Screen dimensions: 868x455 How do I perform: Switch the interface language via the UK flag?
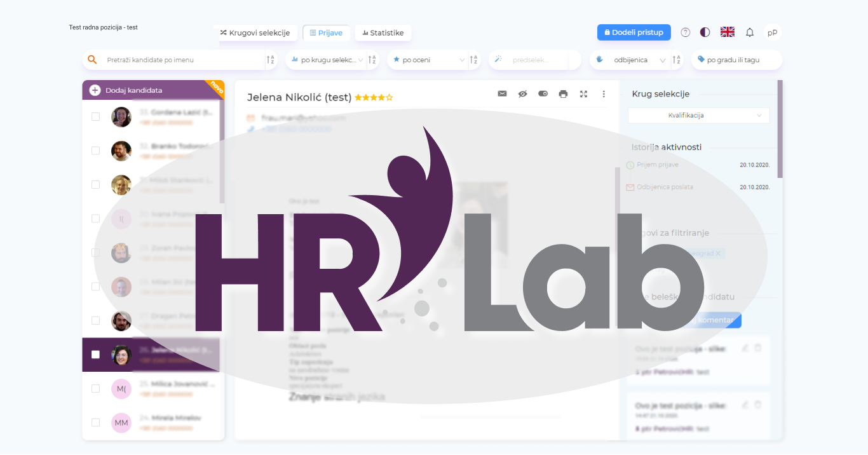(x=727, y=31)
